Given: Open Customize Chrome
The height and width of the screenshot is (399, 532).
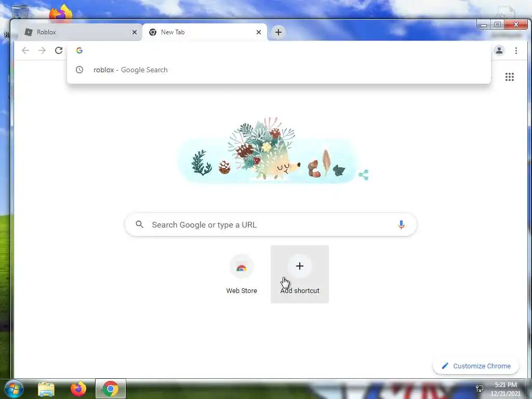Looking at the screenshot, I should point(476,366).
